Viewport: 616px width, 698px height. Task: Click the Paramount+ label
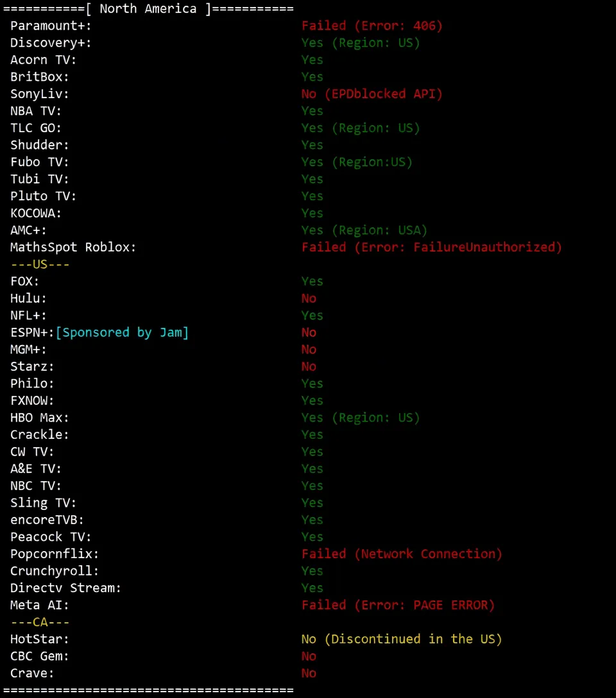click(51, 26)
